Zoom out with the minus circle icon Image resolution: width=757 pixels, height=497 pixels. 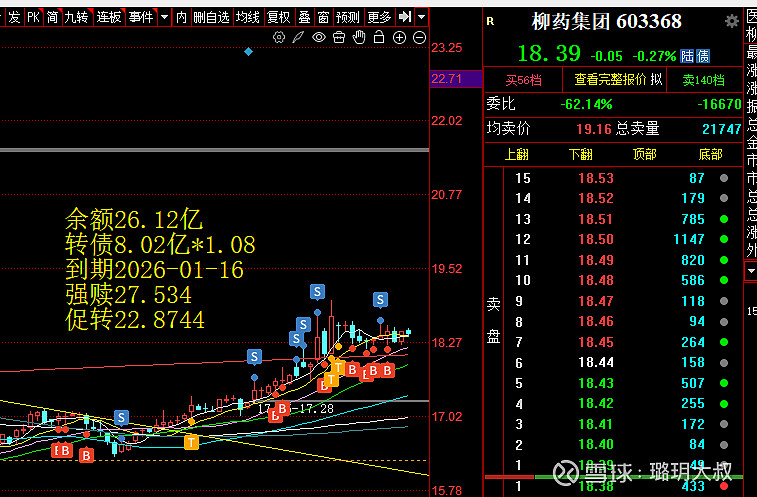(420, 37)
